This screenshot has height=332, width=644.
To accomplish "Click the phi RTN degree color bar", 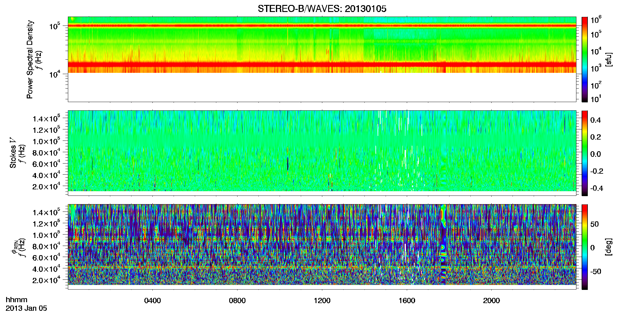I will [x=585, y=247].
